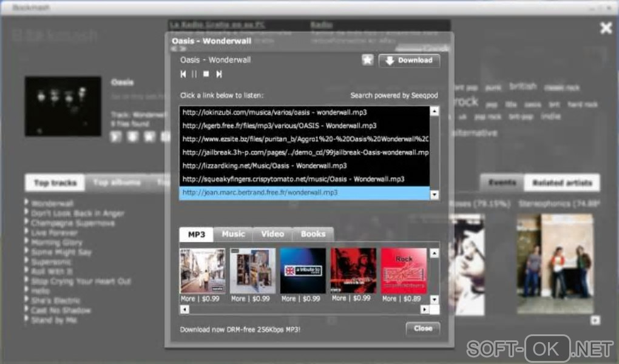Click More | $0.99 under blue tribute album
Screen dimensions: 619x364
tap(301, 299)
